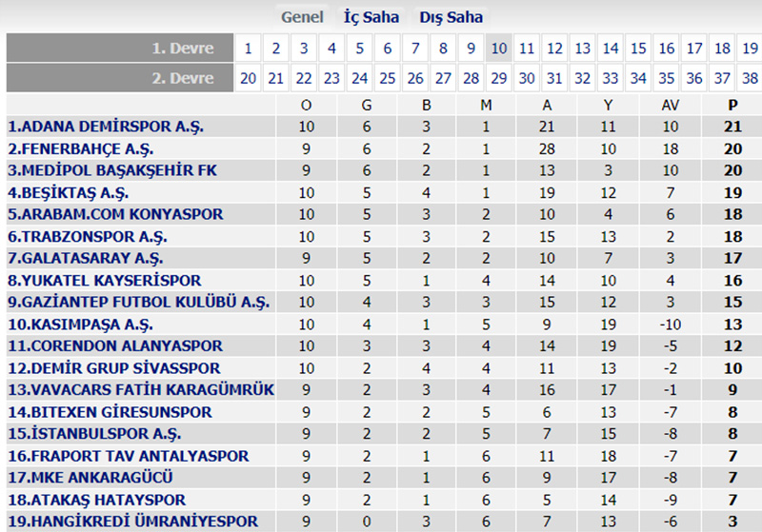
Task: Click the AV goal difference header
Action: [x=670, y=105]
